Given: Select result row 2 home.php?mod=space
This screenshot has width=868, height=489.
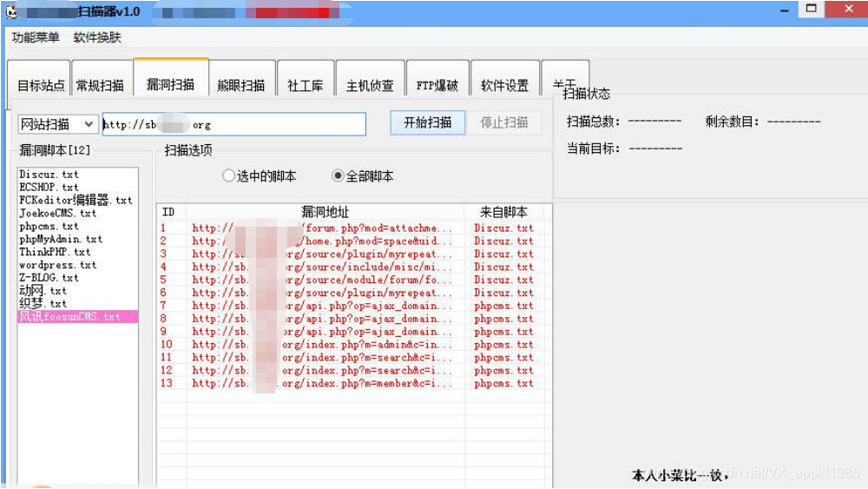Looking at the screenshot, I should 354,241.
